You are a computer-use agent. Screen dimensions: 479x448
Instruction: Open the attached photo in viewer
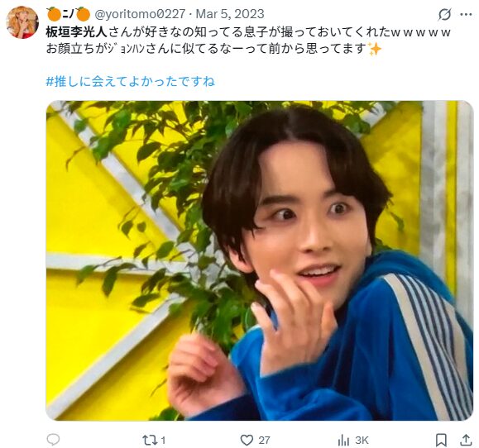click(x=260, y=260)
